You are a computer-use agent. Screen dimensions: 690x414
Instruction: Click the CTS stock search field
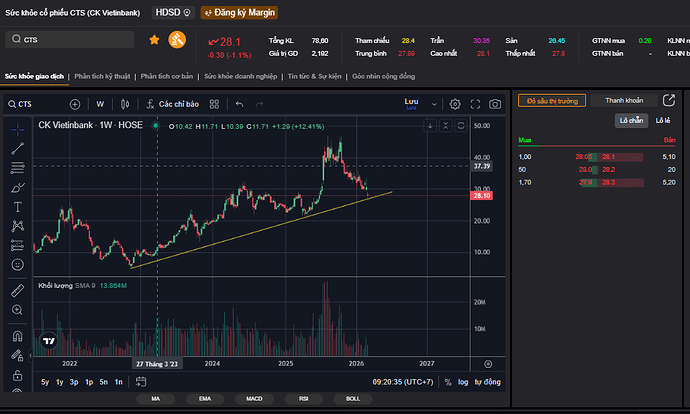(70, 40)
